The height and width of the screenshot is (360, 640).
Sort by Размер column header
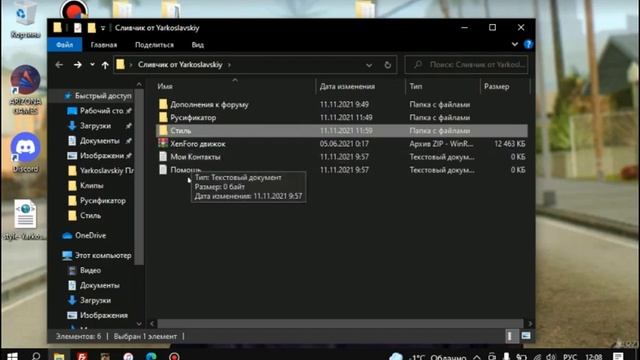click(496, 87)
